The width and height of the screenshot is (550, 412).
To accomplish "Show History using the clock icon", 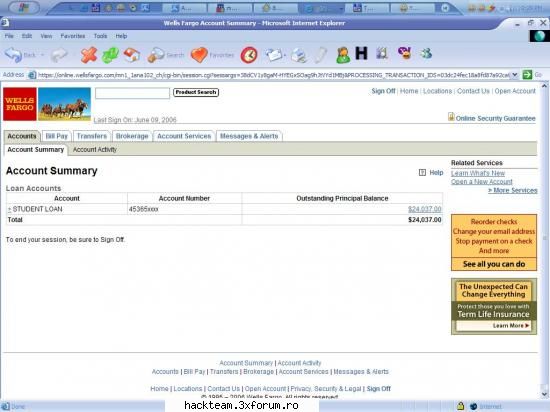I will pos(249,55).
